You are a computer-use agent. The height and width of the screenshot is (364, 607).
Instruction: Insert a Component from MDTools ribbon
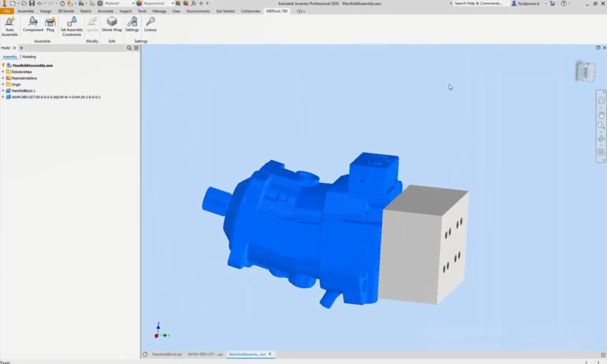[x=33, y=24]
